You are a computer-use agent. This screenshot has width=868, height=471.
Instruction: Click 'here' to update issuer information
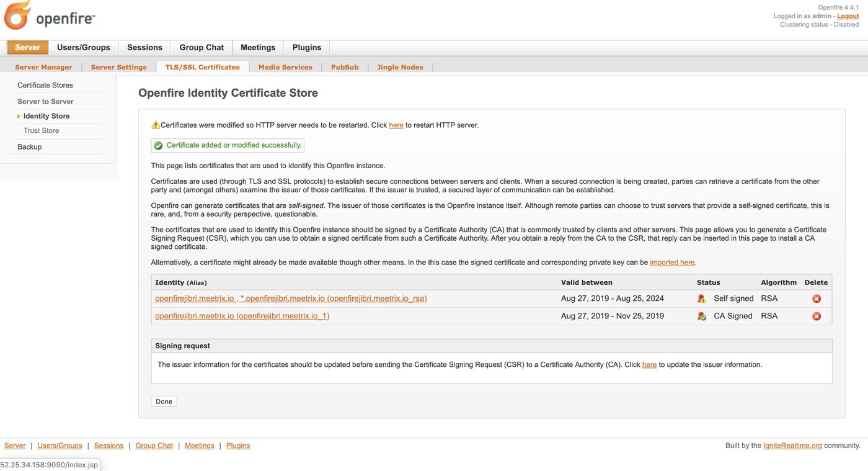649,365
